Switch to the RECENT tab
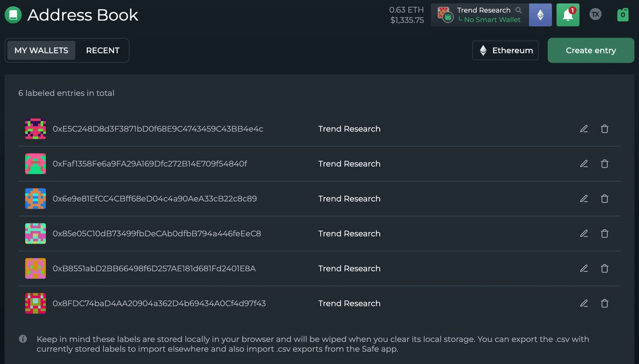Viewport: 639px width, 364px height. point(103,51)
